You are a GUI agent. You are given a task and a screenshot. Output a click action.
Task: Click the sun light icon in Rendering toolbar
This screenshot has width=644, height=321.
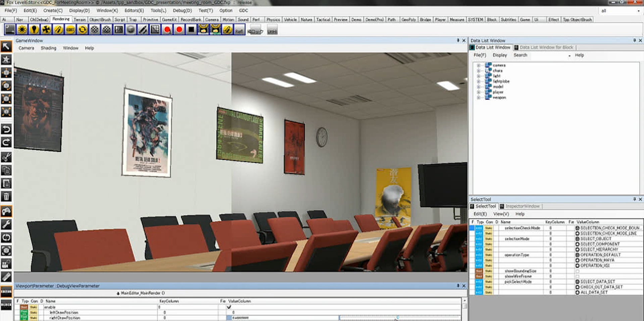pos(22,30)
